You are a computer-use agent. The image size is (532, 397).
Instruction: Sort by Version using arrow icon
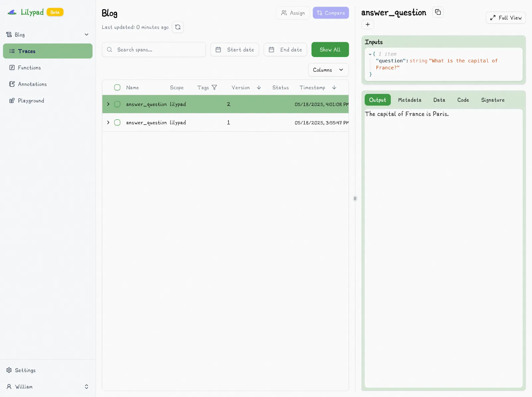click(x=259, y=88)
